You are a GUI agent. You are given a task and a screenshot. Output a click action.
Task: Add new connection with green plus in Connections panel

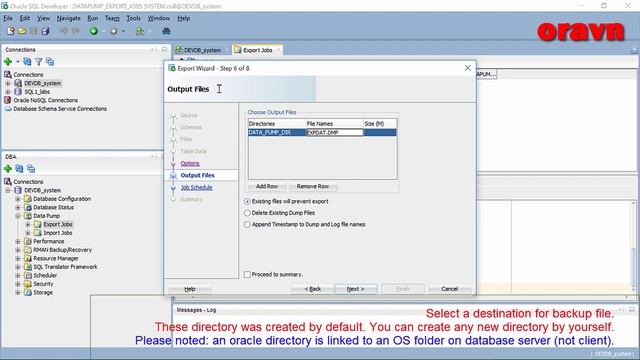(8, 62)
